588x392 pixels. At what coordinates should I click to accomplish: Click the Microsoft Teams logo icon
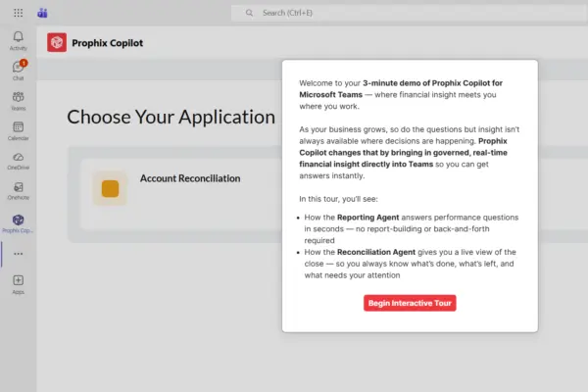point(42,13)
